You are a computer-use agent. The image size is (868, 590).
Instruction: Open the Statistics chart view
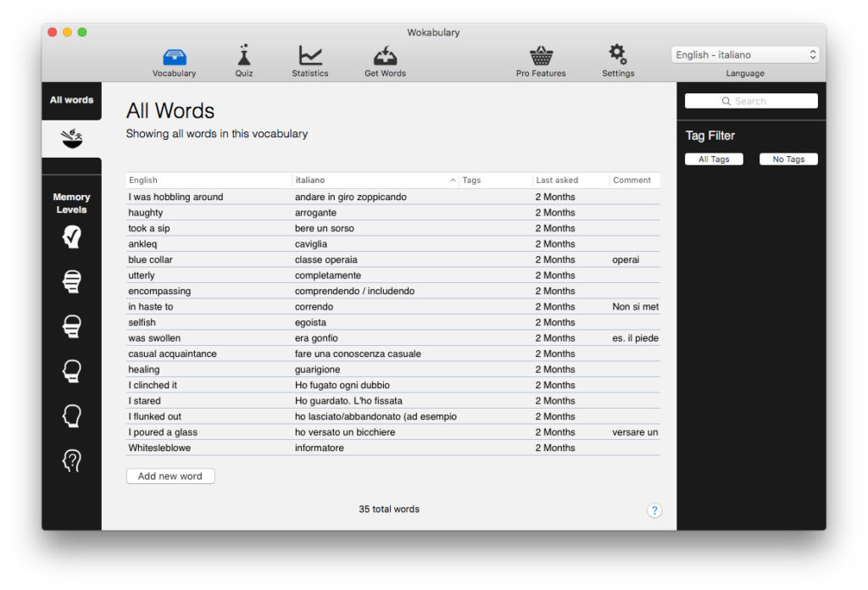(x=310, y=61)
